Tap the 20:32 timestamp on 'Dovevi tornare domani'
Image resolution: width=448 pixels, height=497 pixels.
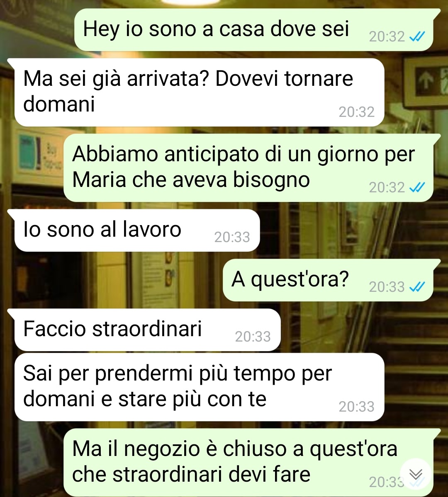[x=357, y=112]
